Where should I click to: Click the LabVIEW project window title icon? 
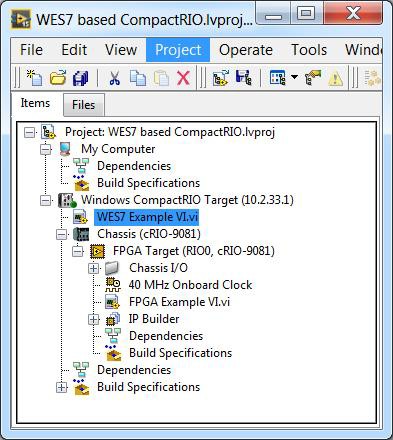[21, 19]
